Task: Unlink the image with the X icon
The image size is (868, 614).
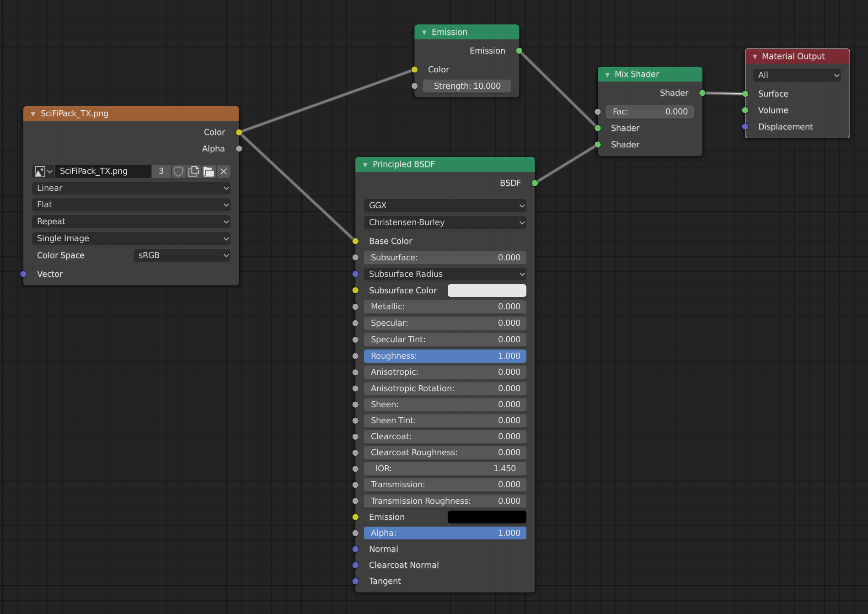Action: pyautogui.click(x=224, y=171)
